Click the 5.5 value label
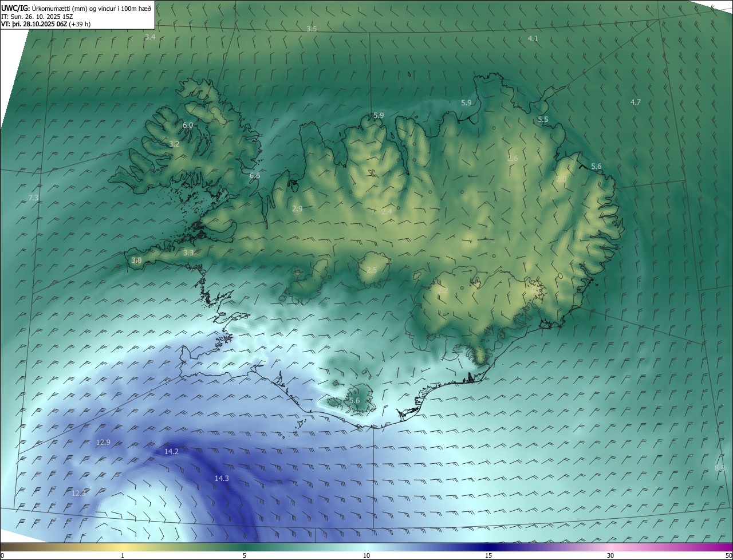 [543, 119]
